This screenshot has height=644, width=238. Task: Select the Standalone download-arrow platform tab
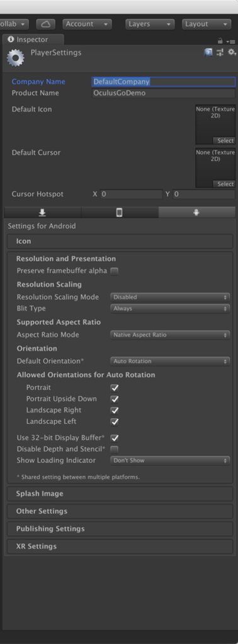(42, 213)
